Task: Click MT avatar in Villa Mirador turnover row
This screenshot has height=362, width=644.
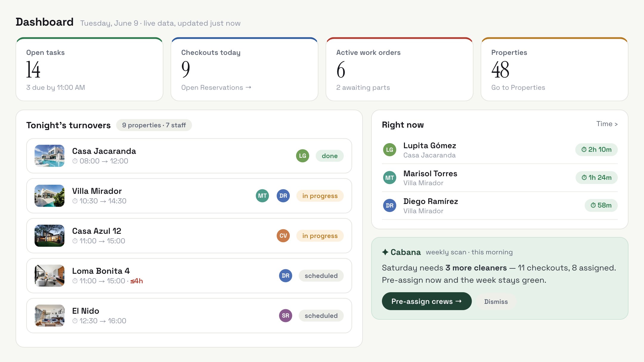Action: [x=262, y=196]
